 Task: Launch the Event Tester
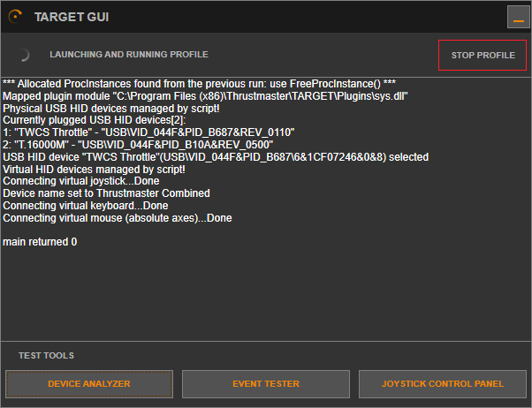(x=266, y=384)
